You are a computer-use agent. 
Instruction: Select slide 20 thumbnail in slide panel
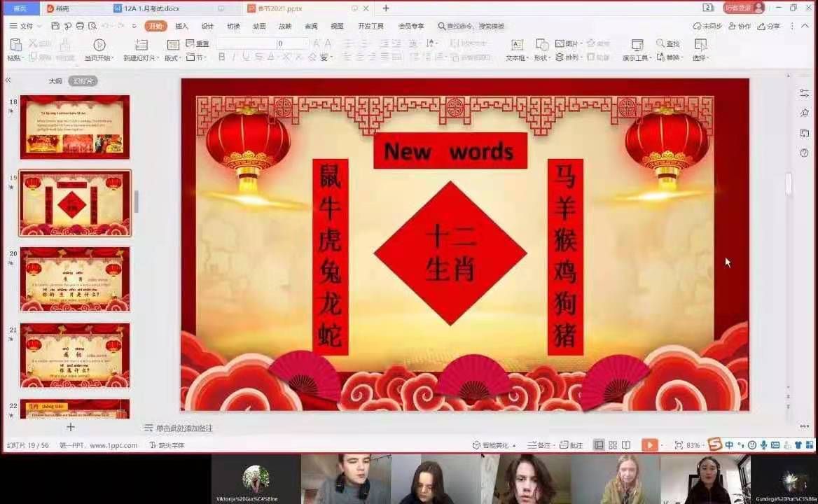point(75,279)
